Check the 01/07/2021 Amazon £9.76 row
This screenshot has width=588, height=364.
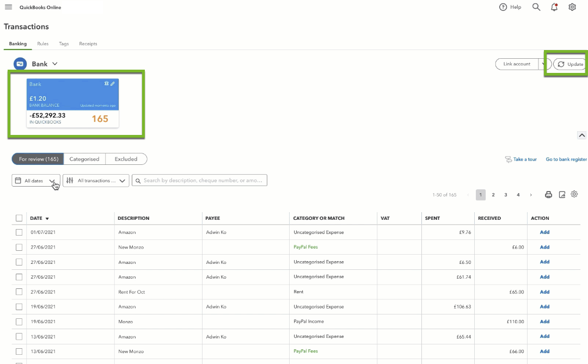tap(19, 232)
